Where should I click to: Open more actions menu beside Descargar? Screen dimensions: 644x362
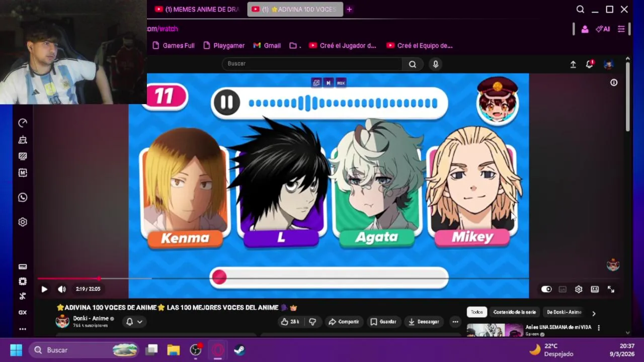tap(455, 322)
